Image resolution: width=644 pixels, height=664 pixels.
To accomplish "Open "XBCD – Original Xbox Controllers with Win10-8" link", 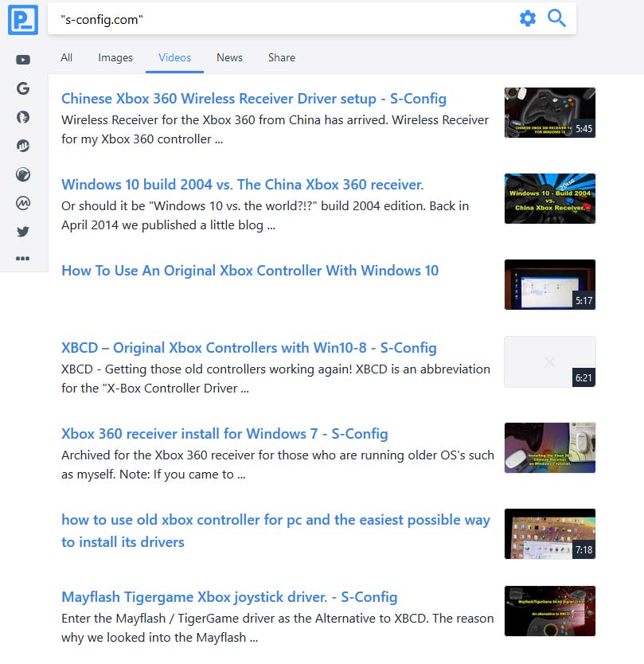I will point(249,348).
